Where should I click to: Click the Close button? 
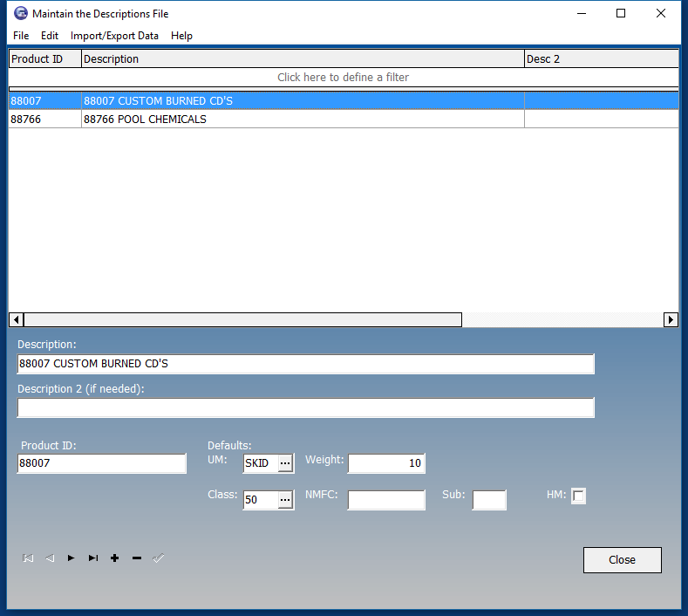point(623,560)
